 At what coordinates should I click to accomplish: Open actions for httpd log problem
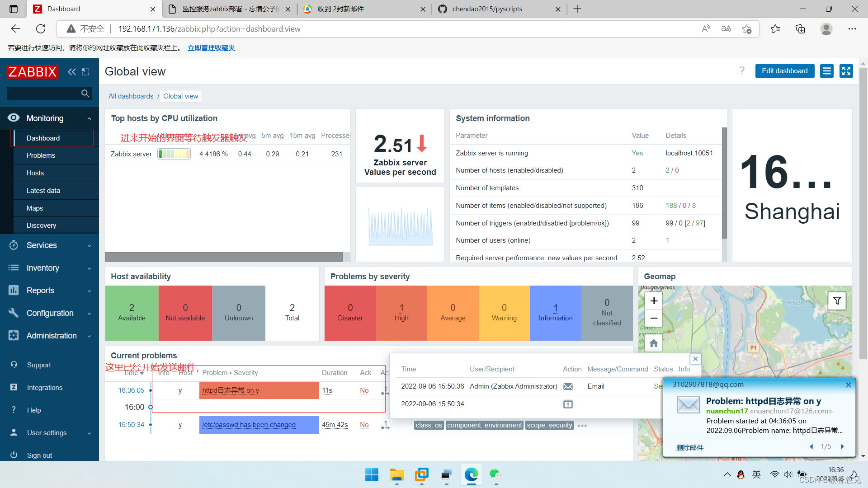(x=385, y=391)
